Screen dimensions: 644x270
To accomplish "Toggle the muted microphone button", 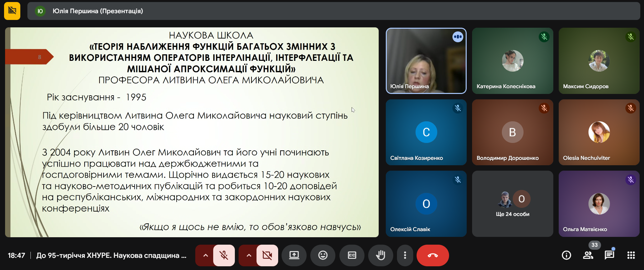I will coord(224,255).
